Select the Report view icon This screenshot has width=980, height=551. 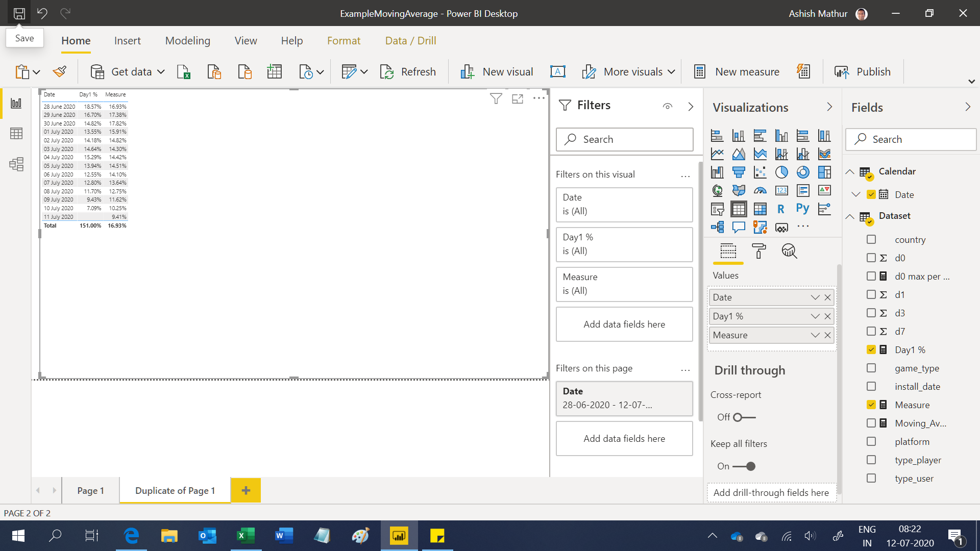[x=16, y=104]
